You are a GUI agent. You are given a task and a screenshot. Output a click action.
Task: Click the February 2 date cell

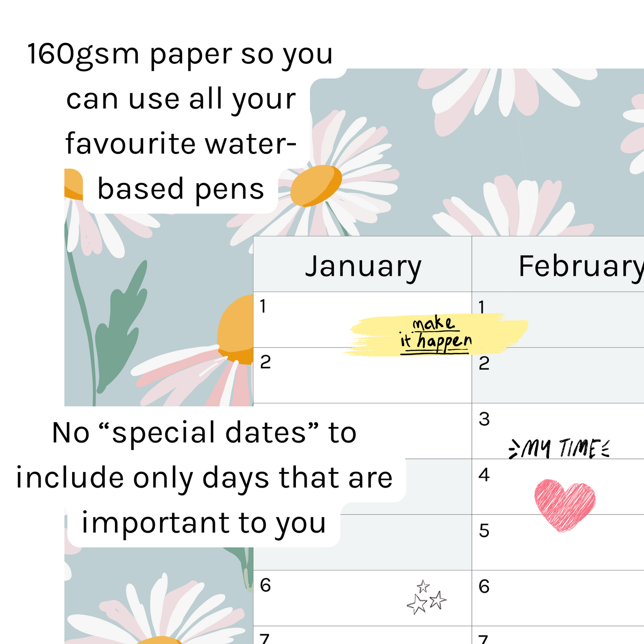tap(558, 375)
